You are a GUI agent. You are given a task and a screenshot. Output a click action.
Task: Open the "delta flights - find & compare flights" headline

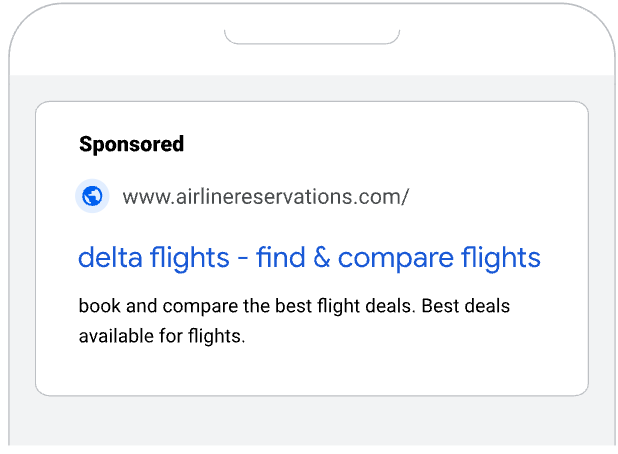(309, 258)
